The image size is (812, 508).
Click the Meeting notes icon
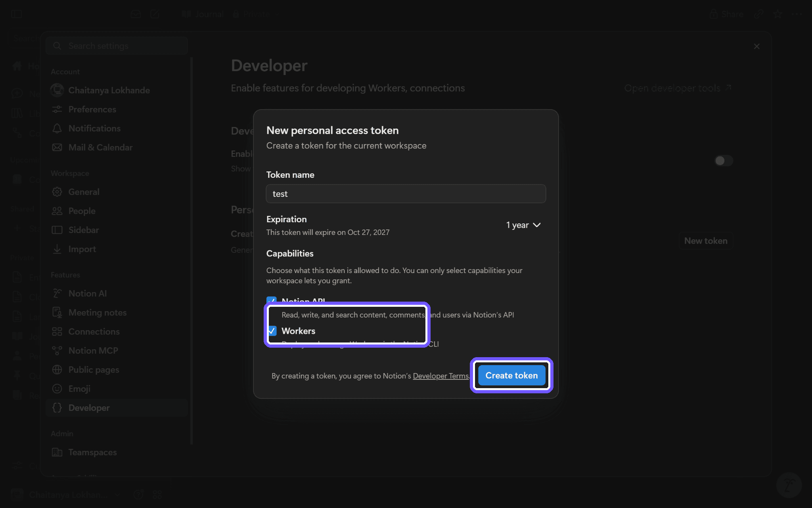tap(57, 312)
